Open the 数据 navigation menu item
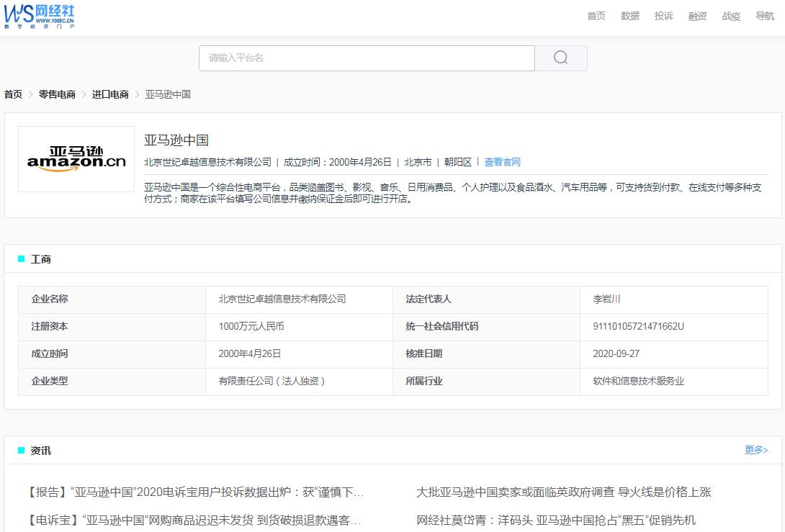 pos(629,16)
